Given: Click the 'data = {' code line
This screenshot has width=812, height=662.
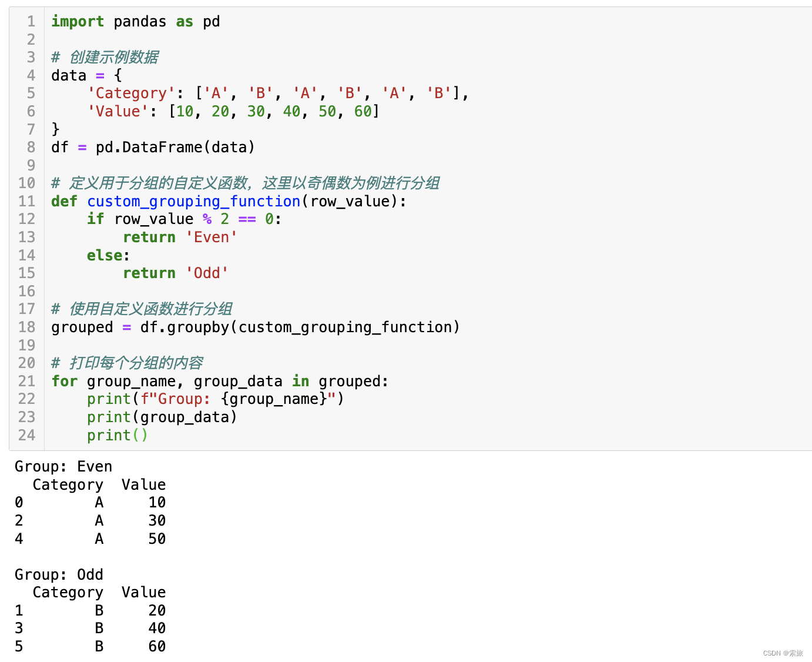Looking at the screenshot, I should click(86, 75).
